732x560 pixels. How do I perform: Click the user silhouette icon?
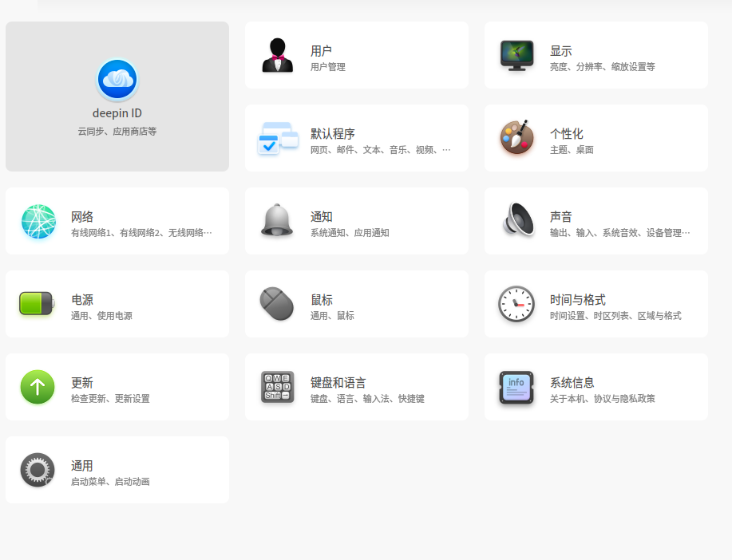click(x=277, y=55)
